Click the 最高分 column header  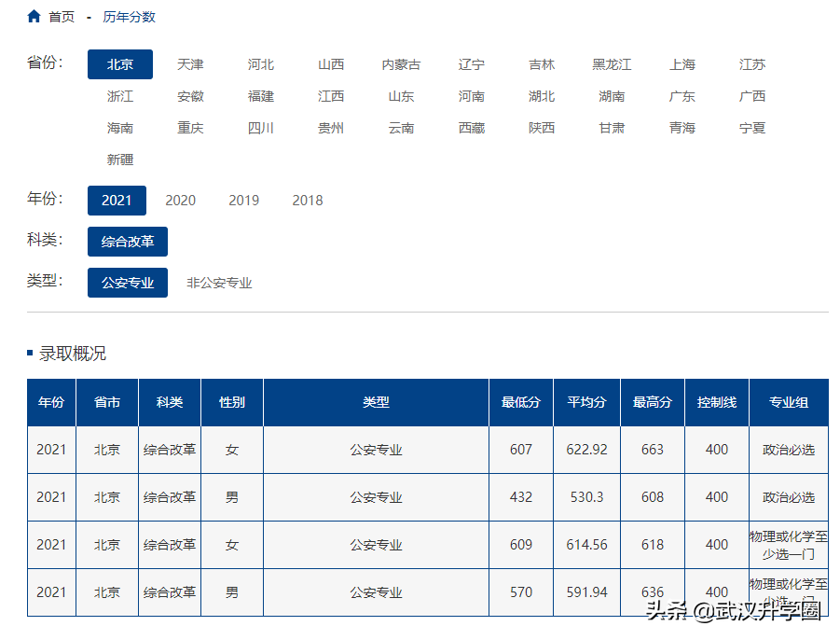(653, 402)
